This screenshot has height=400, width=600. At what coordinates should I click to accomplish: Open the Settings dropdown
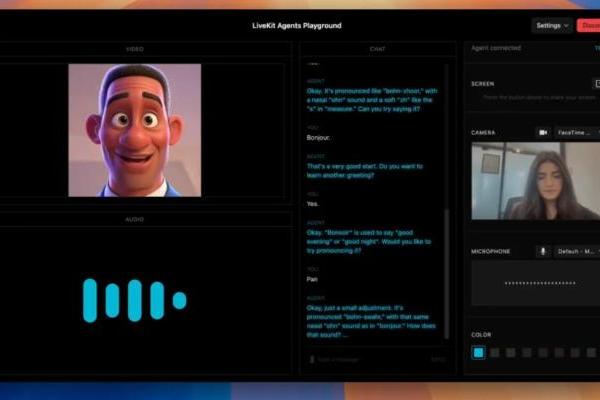[x=552, y=26]
